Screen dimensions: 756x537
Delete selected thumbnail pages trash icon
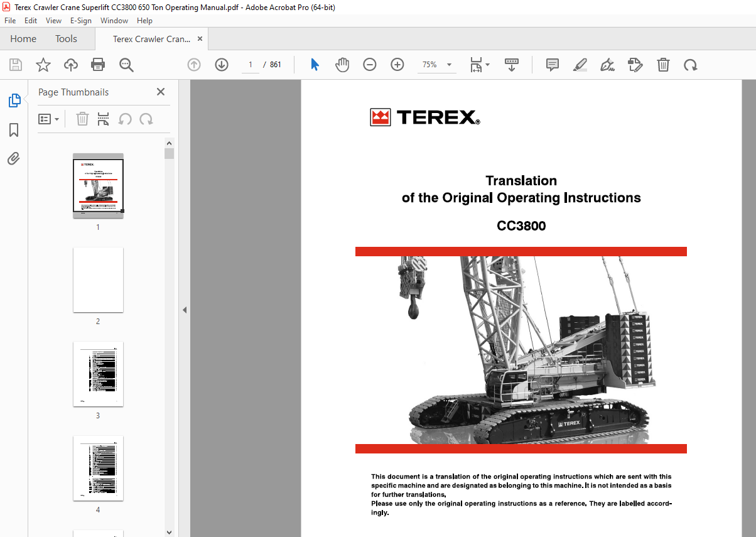[82, 119]
